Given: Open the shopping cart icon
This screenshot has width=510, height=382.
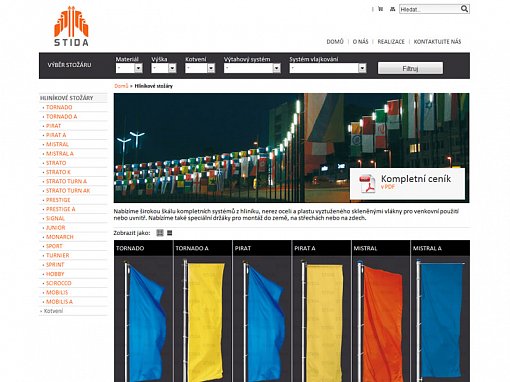Looking at the screenshot, I should (381, 9).
